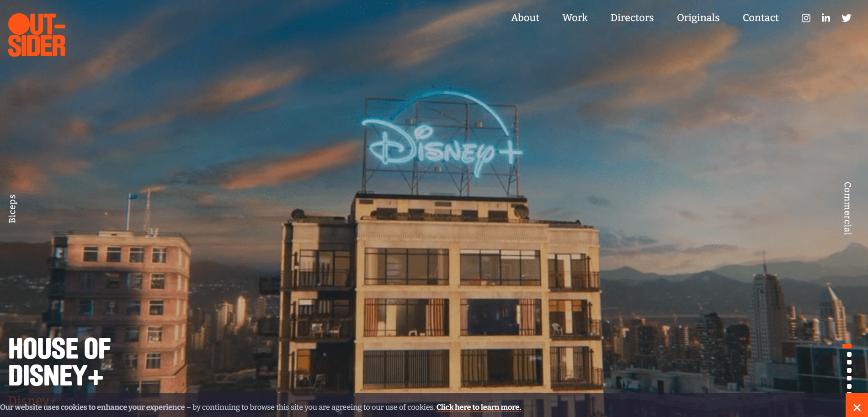The image size is (868, 417).
Task: Jump to the first white slide dot
Action: click(849, 354)
